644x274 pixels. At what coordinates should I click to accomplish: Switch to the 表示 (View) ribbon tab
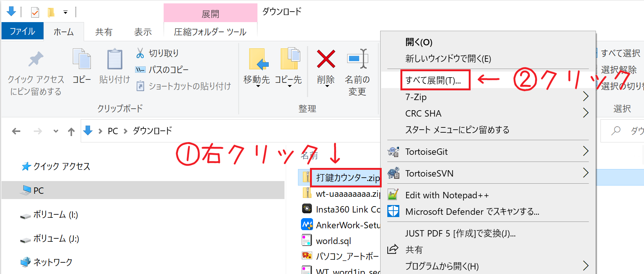(x=143, y=32)
